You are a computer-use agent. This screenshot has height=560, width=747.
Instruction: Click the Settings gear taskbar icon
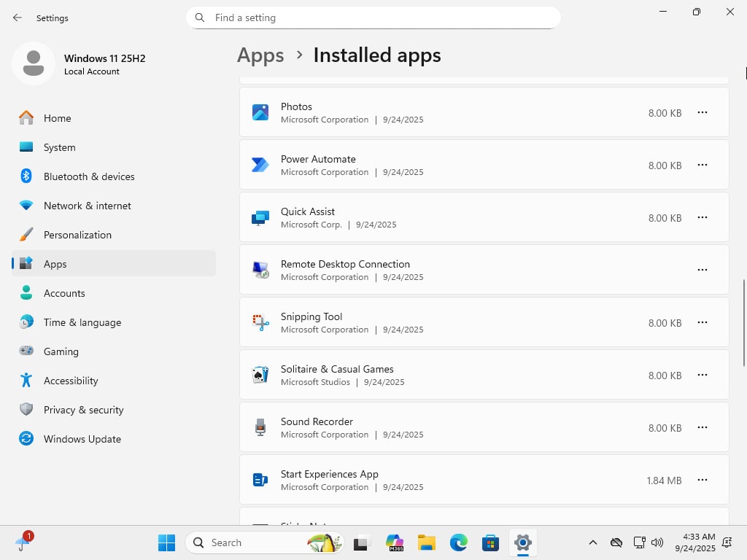click(522, 542)
